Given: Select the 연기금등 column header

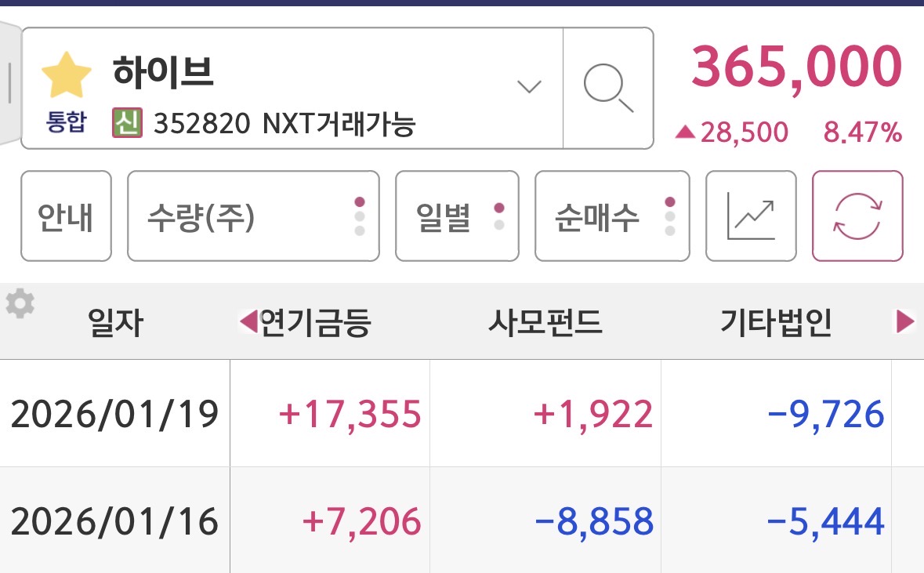Looking at the screenshot, I should click(x=313, y=322).
